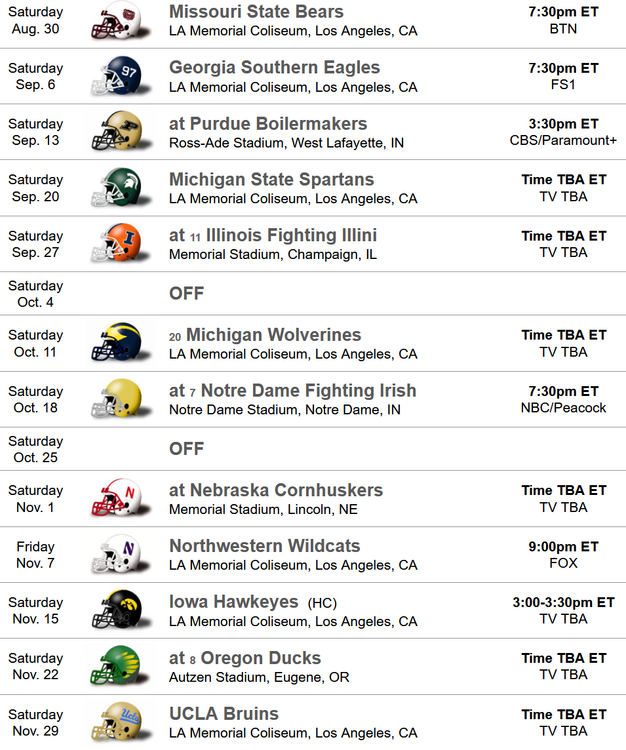Click the Illinois Fighting Illini helmet icon
This screenshot has width=626, height=750.
click(115, 245)
